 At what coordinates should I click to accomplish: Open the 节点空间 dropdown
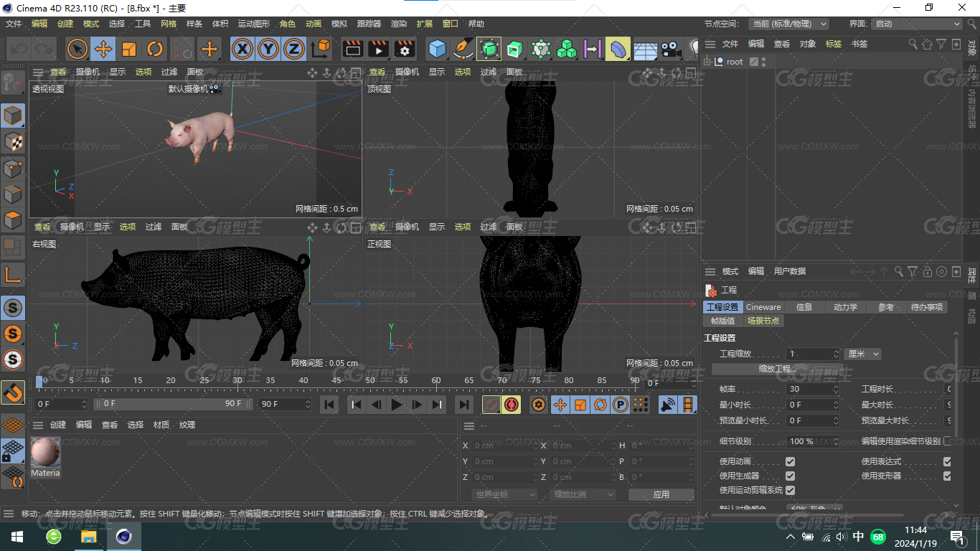[x=788, y=24]
